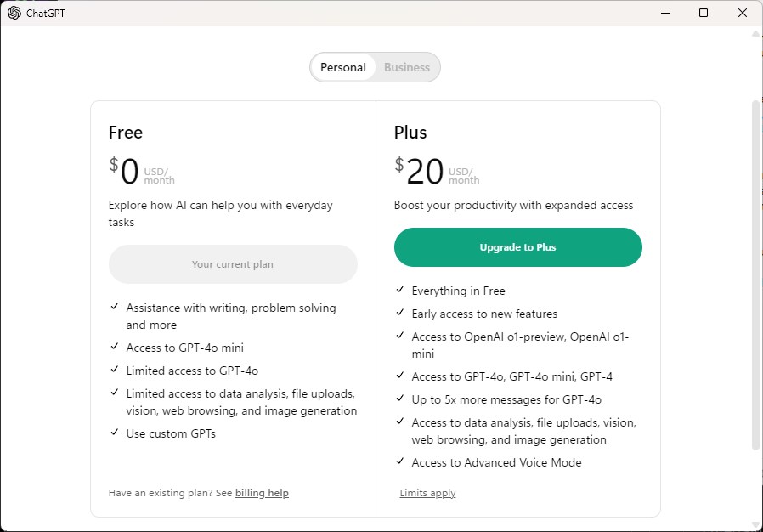The width and height of the screenshot is (763, 532).
Task: Open the billing help link
Action: pos(262,493)
